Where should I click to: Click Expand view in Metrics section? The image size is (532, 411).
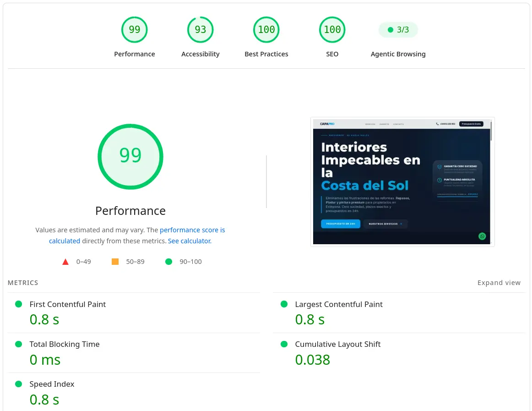coord(499,283)
